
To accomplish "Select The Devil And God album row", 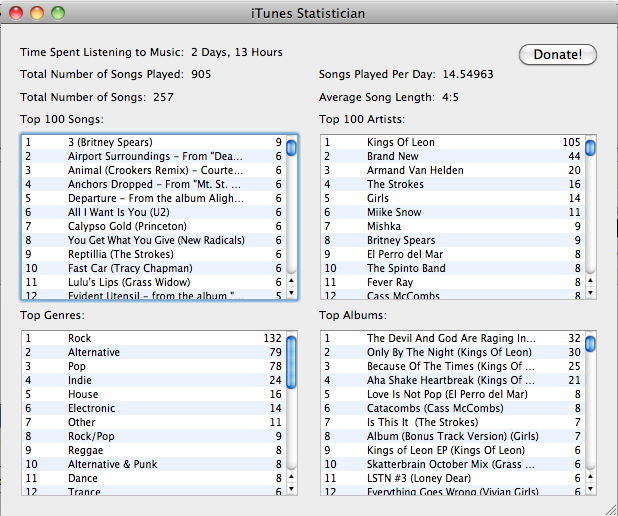I will pos(453,338).
